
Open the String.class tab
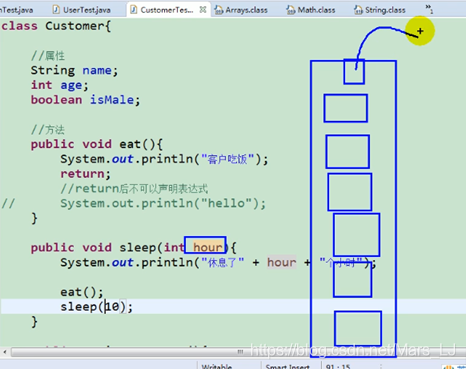[380, 10]
